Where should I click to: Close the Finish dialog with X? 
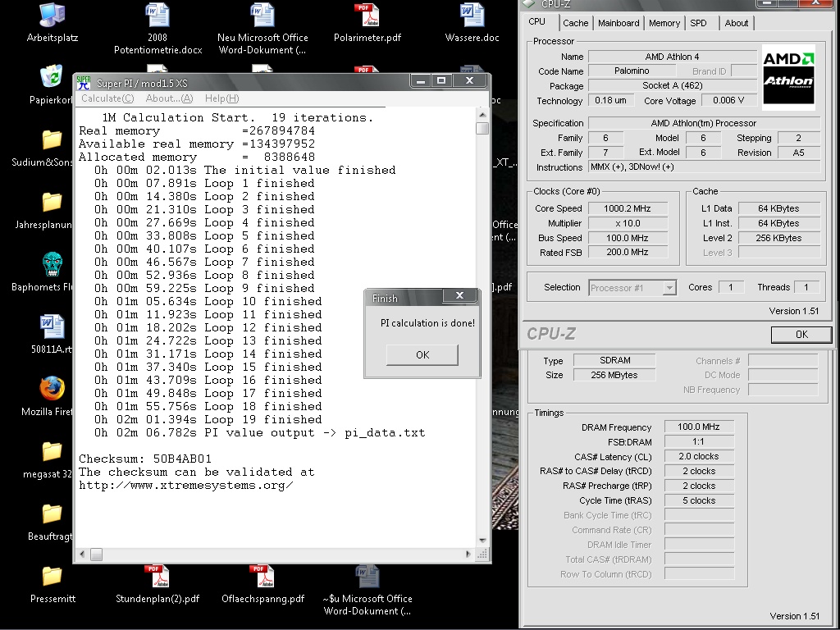click(x=459, y=295)
